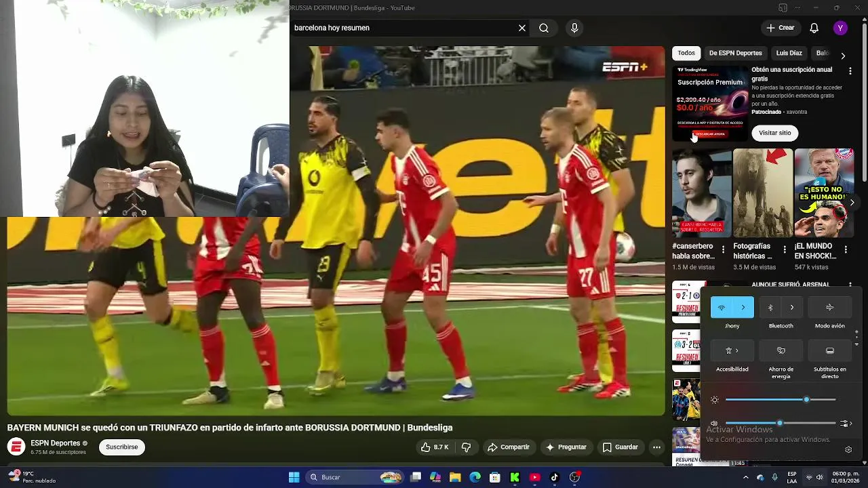This screenshot has height=488, width=868.
Task: Open the options menu for the TradingView ad
Action: pyautogui.click(x=850, y=70)
